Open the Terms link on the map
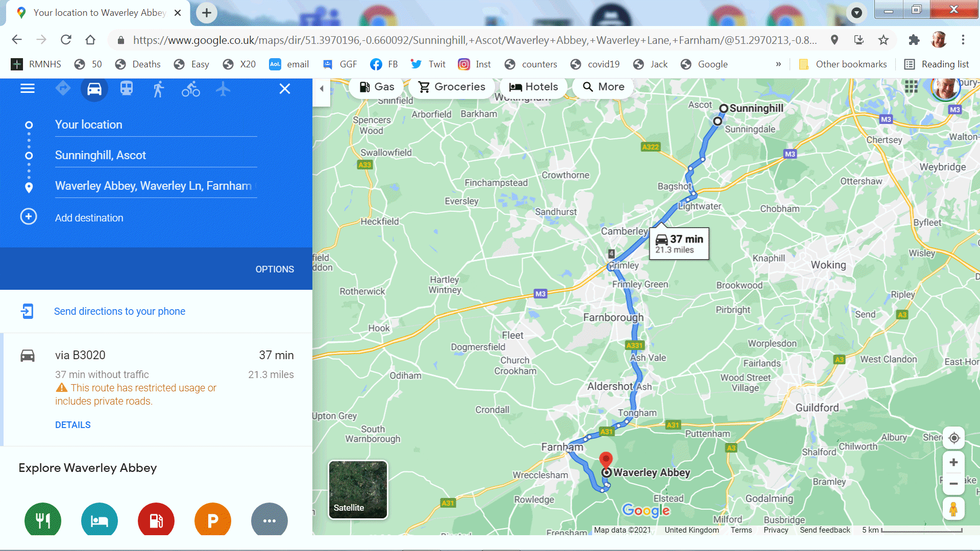This screenshot has height=551, width=980. (x=741, y=530)
